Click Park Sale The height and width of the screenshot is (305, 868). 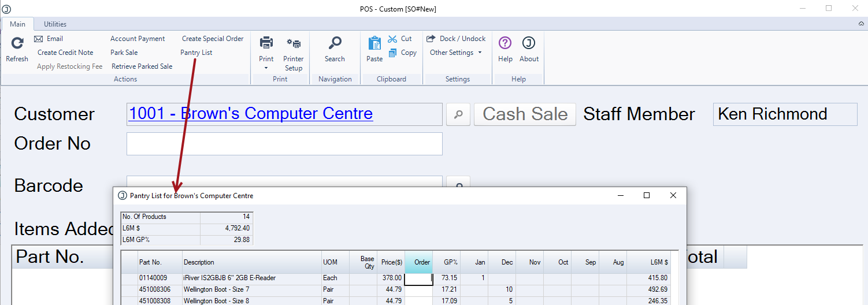pyautogui.click(x=124, y=53)
